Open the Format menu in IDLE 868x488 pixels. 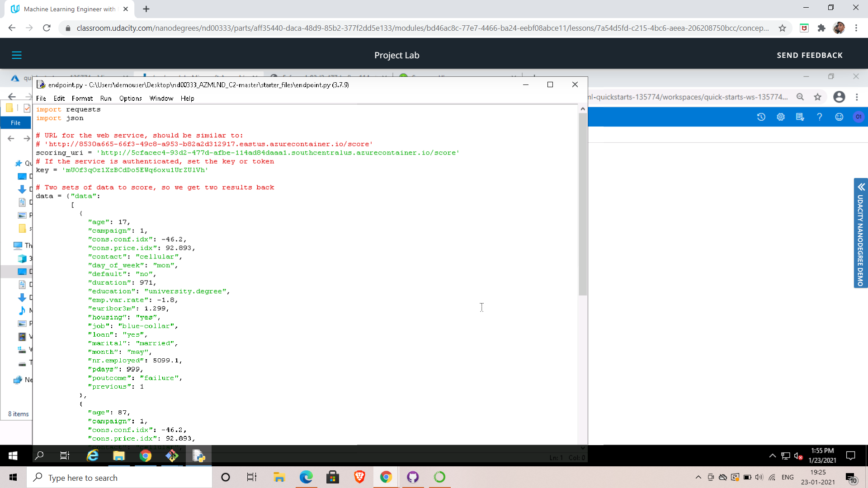click(x=82, y=99)
